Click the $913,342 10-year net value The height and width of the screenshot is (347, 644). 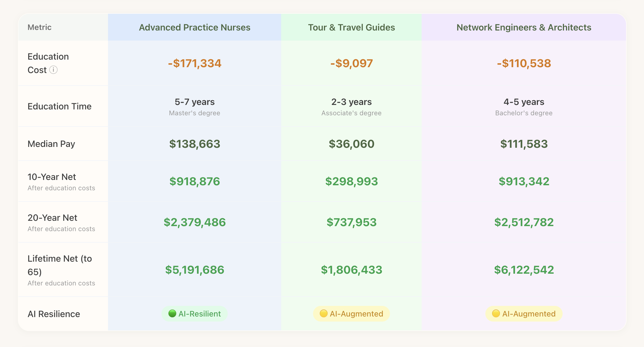tap(524, 181)
